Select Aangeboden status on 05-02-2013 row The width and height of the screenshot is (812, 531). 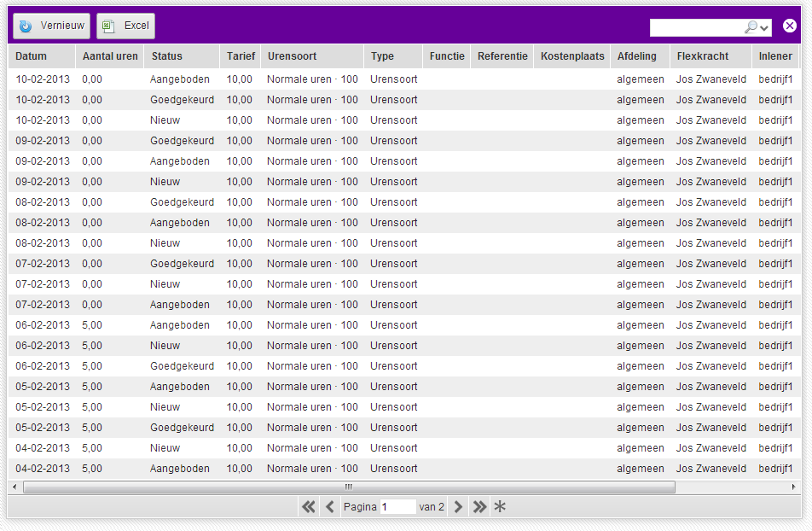[180, 387]
